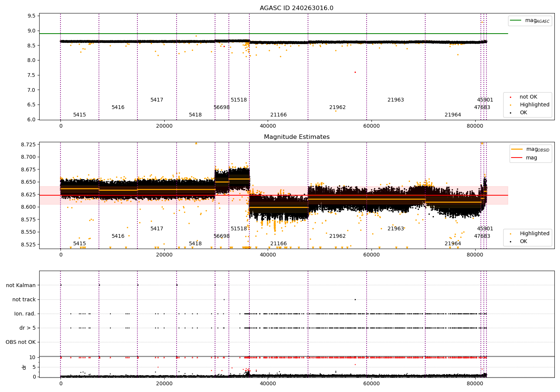Click OBSID label 56698 in AGASC ID plot
560x392 pixels.
pyautogui.click(x=222, y=107)
